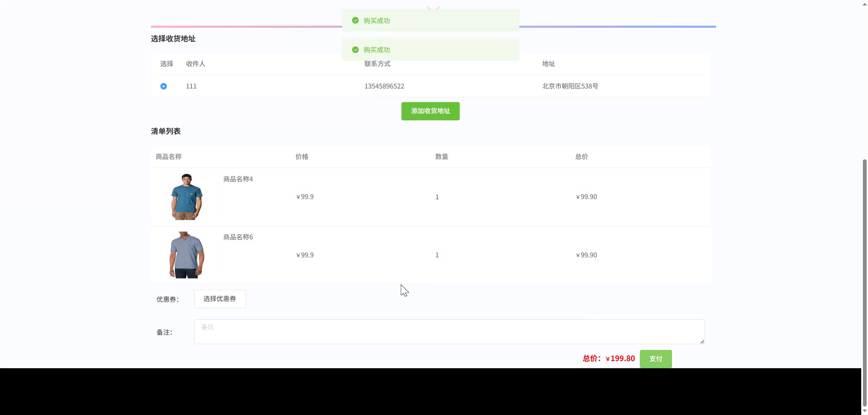
Task: Click phone number 13545896522 cell
Action: click(x=384, y=86)
